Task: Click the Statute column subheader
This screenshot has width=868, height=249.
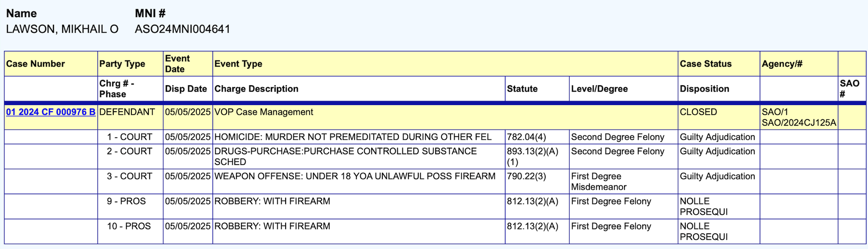Action: pyautogui.click(x=522, y=89)
